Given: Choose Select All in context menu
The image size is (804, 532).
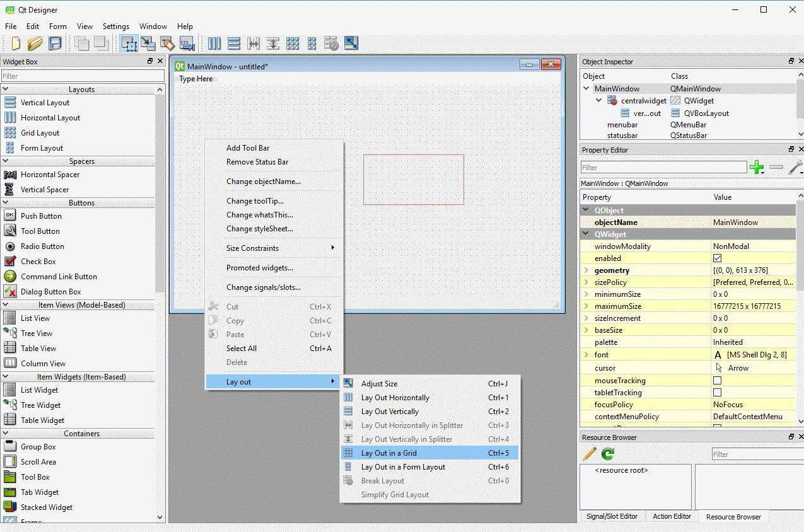Looking at the screenshot, I should coord(274,349).
